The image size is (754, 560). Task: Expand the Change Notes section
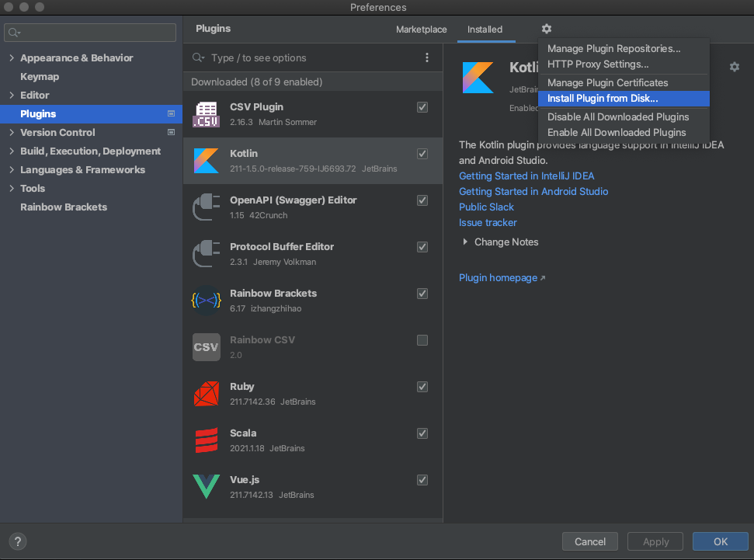click(465, 242)
